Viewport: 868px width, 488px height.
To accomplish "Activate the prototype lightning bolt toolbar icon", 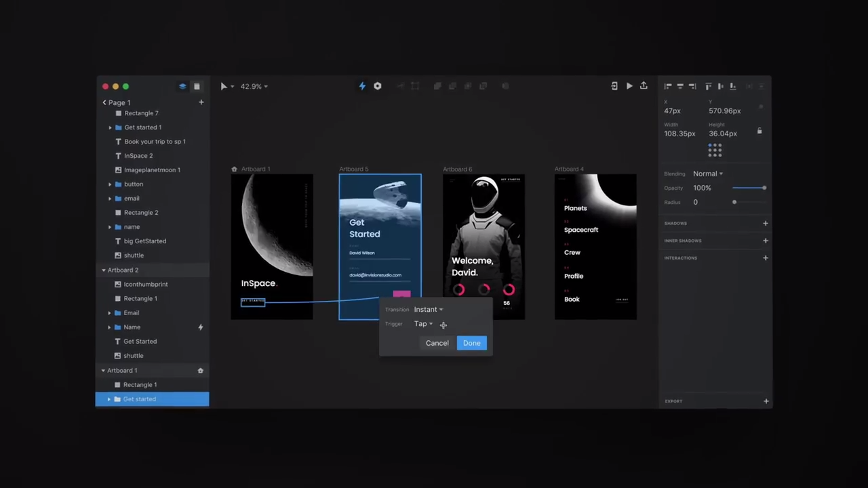I will [x=362, y=86].
